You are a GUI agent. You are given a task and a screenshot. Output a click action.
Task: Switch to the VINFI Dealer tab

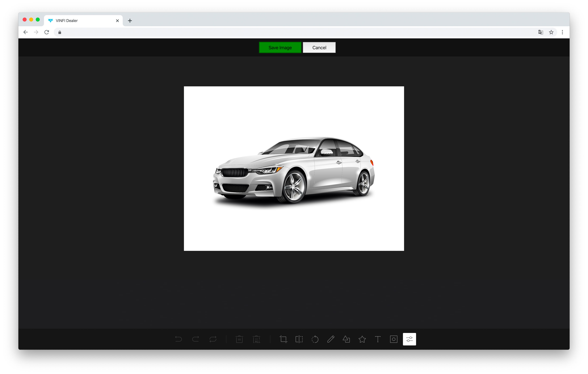tap(83, 21)
